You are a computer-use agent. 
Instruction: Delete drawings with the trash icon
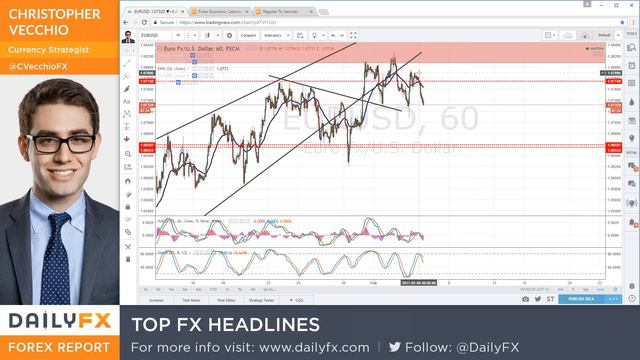point(128,260)
